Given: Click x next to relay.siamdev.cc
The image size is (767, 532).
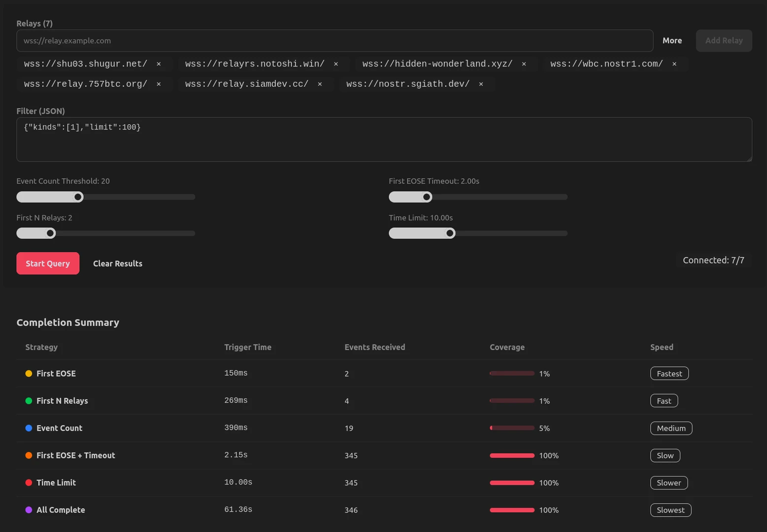Looking at the screenshot, I should pyautogui.click(x=320, y=84).
